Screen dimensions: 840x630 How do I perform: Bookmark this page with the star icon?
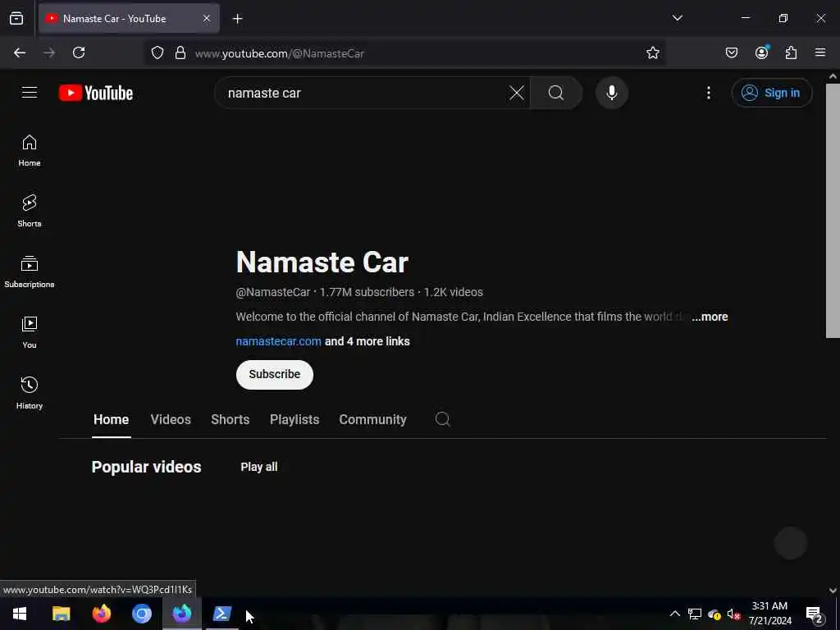tap(652, 52)
